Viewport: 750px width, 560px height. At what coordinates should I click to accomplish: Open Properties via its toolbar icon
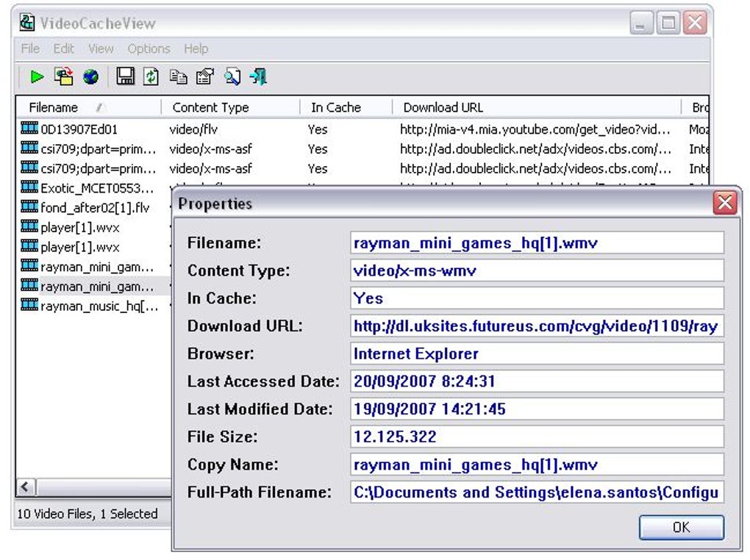(x=205, y=76)
